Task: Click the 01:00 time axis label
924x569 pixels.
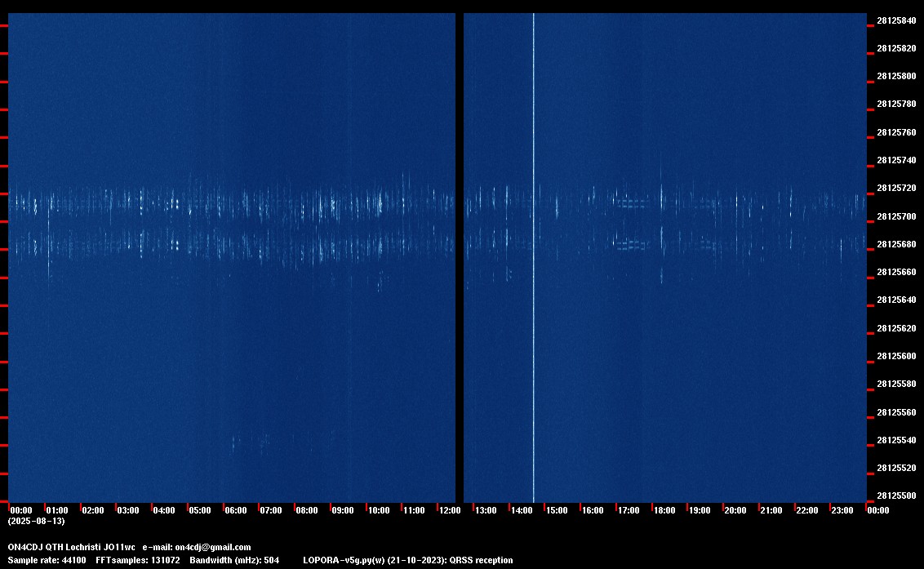Action: [57, 510]
